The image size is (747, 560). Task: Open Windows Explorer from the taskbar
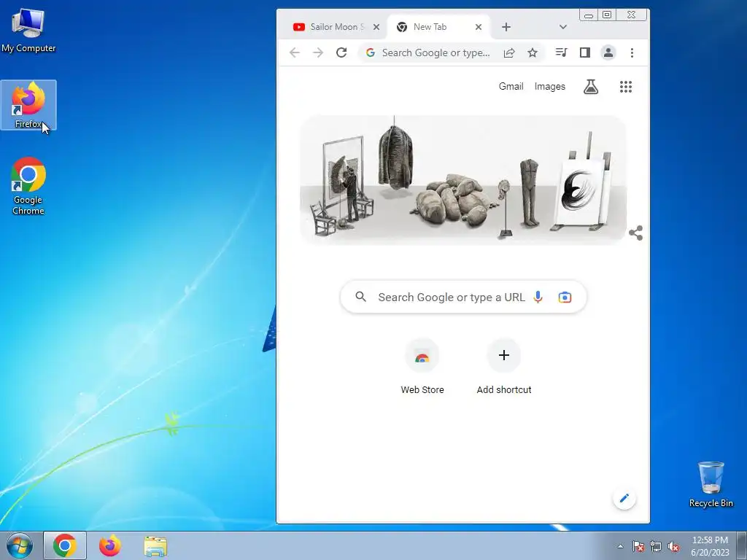click(x=155, y=546)
